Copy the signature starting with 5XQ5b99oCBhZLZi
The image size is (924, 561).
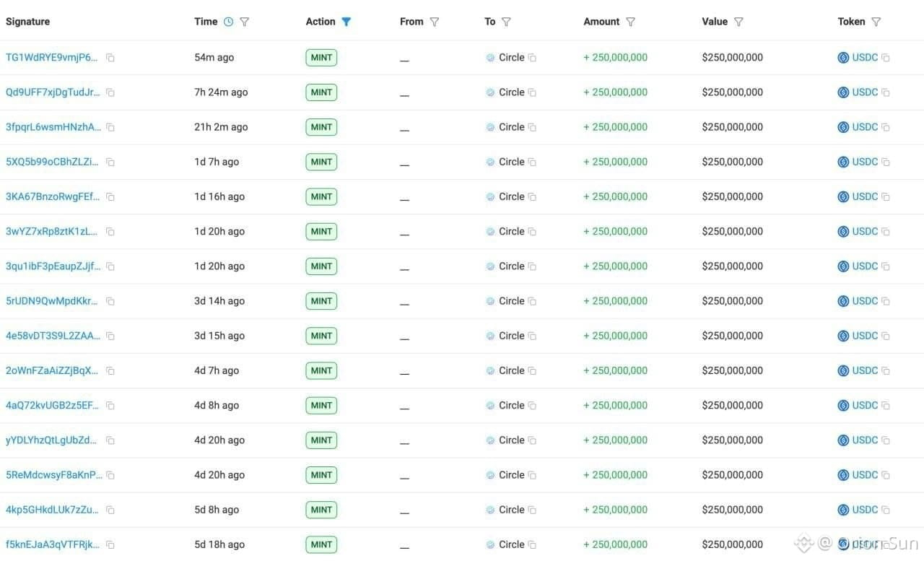click(110, 162)
